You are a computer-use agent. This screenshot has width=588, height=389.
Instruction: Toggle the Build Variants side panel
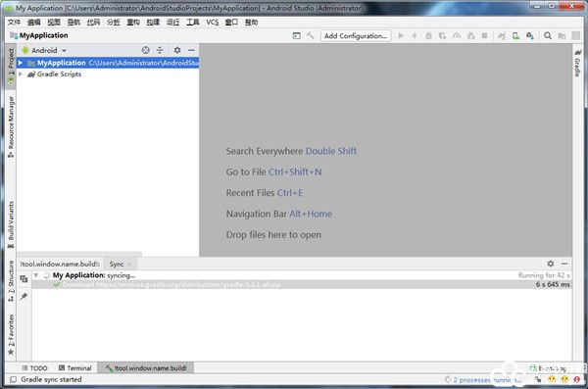11,224
